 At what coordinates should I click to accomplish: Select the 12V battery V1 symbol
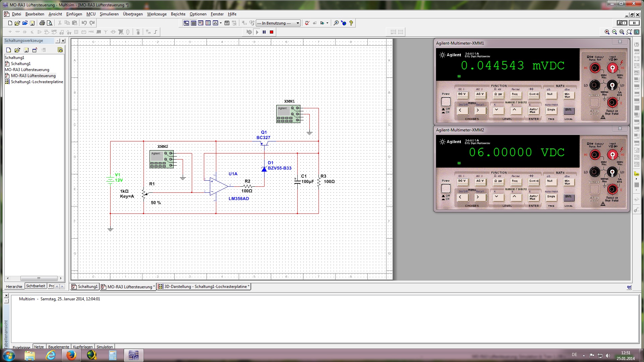(110, 180)
